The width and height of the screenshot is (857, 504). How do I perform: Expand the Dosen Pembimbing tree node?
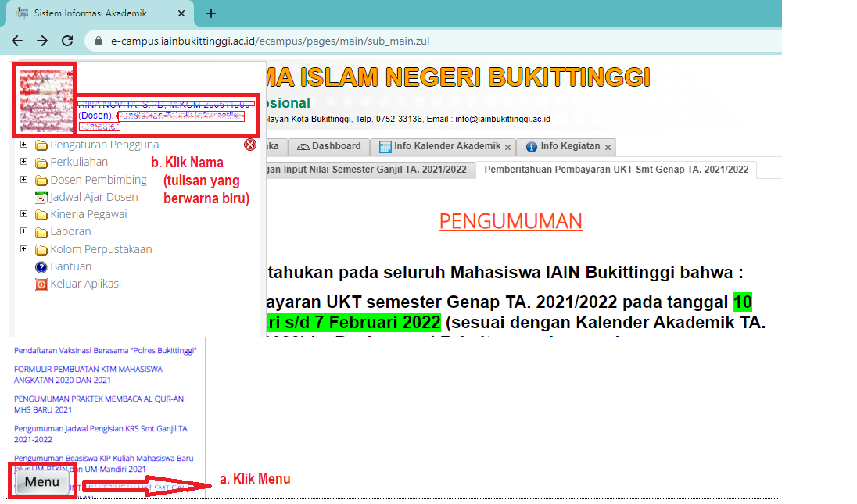23,179
